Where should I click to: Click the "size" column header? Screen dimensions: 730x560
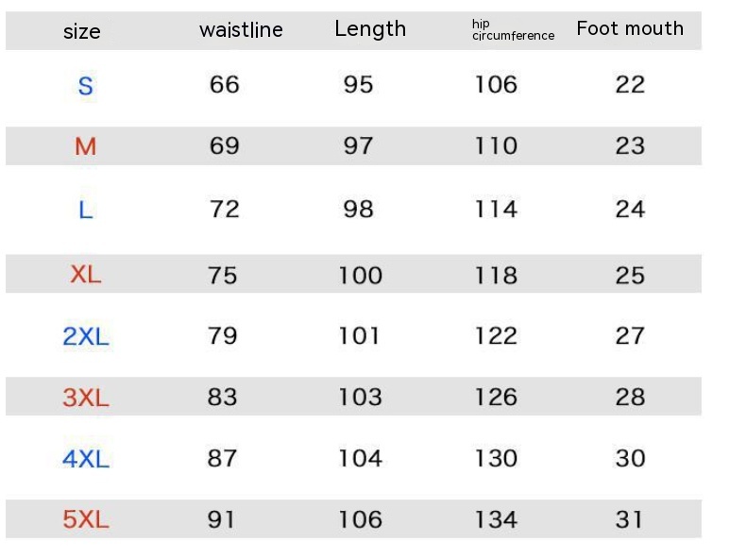[x=82, y=31]
